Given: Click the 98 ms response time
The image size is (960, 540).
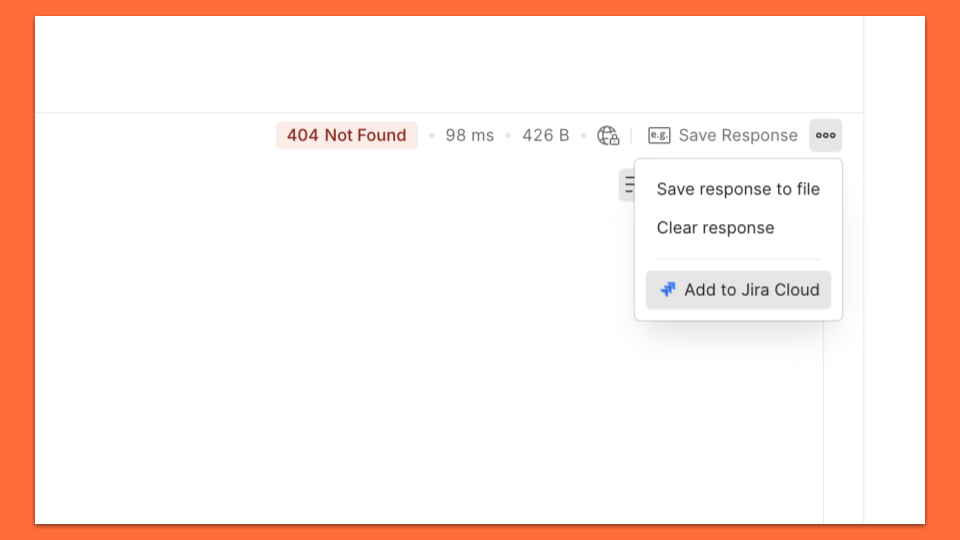Looking at the screenshot, I should click(469, 136).
